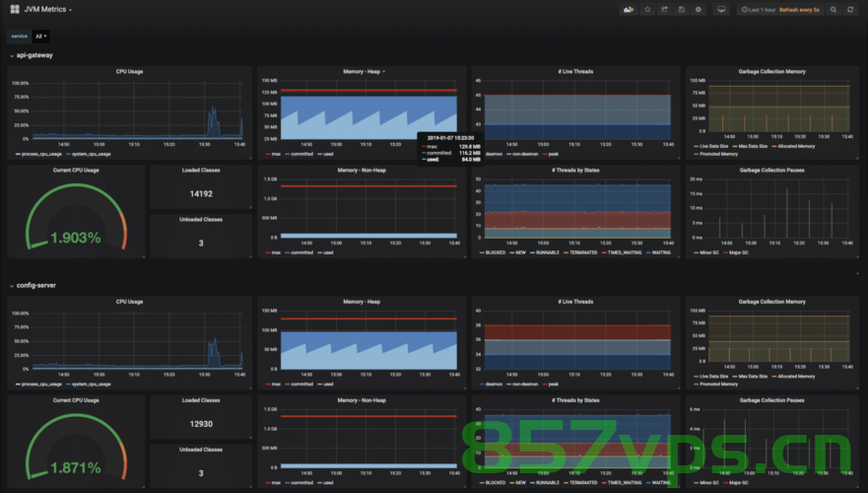Screen dimensions: 868x493
Task: Click the service variable label
Action: 20,36
